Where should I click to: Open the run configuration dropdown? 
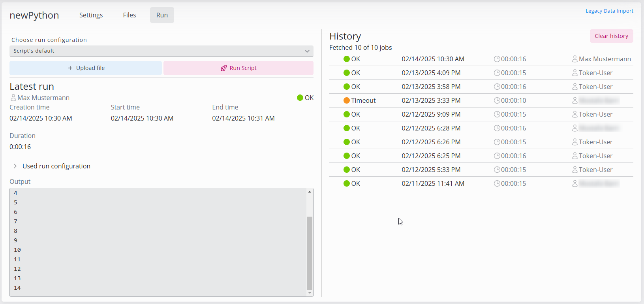[x=161, y=51]
